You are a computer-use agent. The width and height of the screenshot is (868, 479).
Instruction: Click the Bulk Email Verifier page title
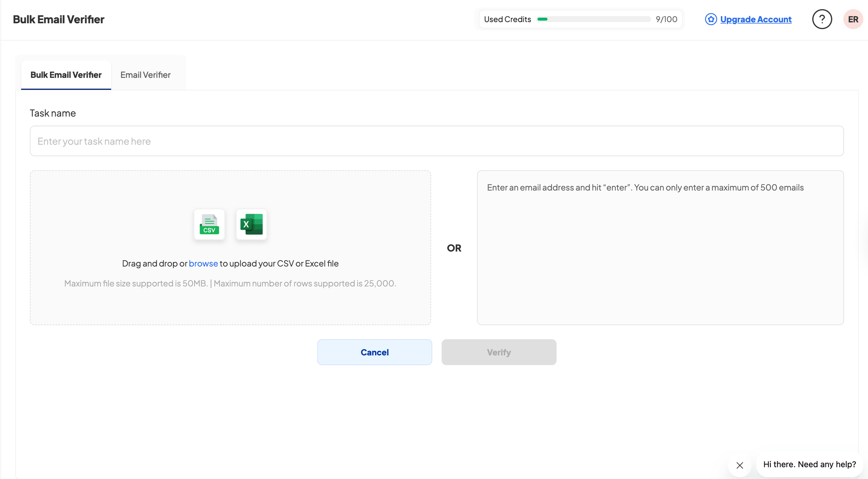tap(59, 19)
